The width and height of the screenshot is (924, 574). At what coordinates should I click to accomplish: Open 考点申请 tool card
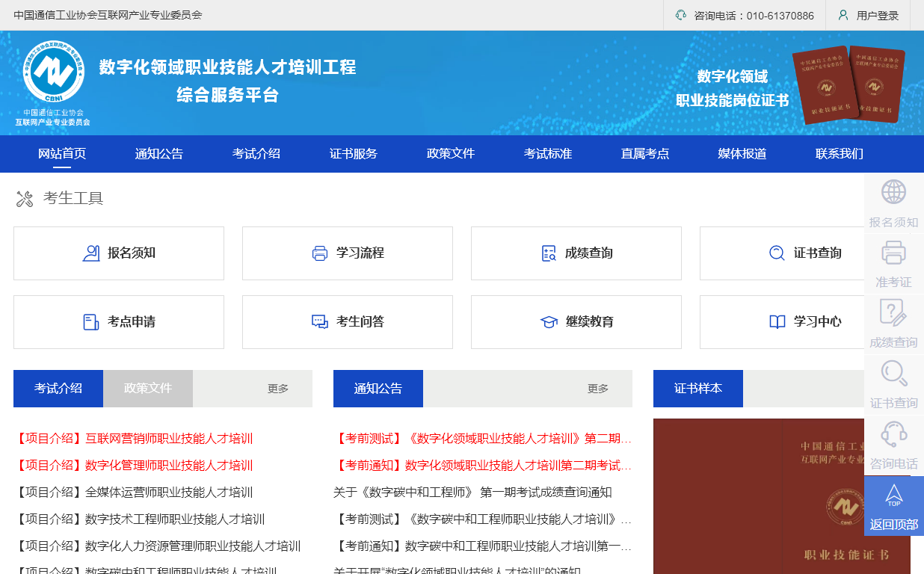coord(119,322)
